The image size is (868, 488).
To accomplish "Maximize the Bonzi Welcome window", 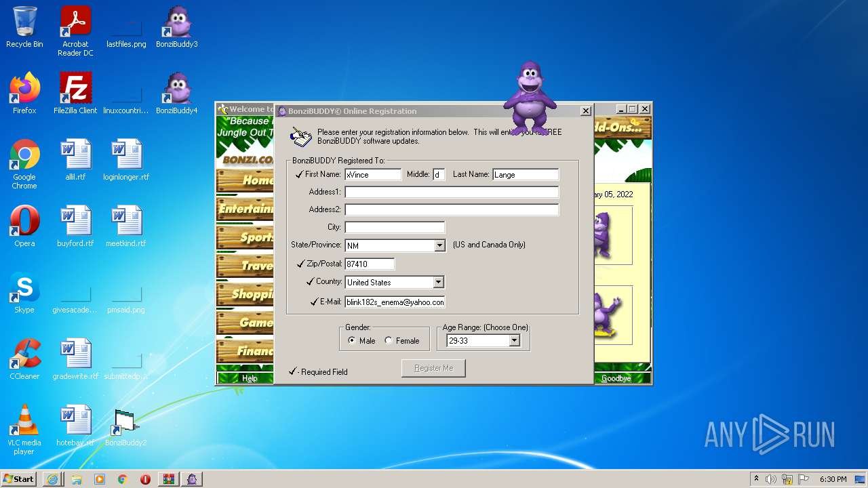I will point(633,108).
